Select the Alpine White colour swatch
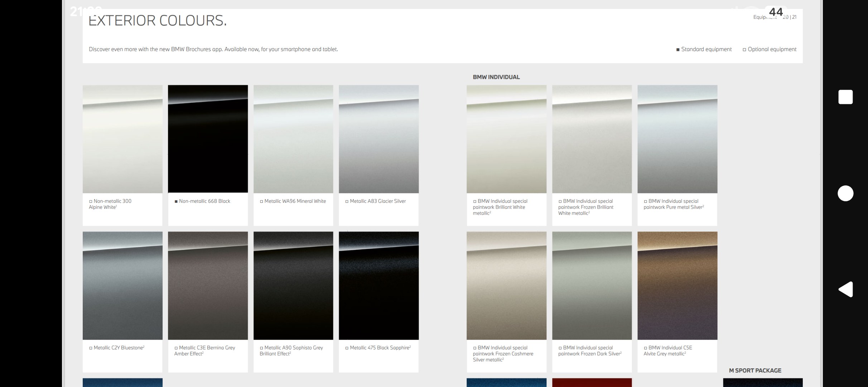 coord(122,139)
